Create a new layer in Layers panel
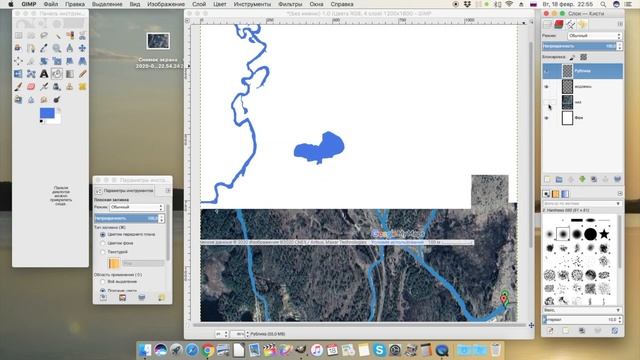640x360 pixels. tap(547, 179)
